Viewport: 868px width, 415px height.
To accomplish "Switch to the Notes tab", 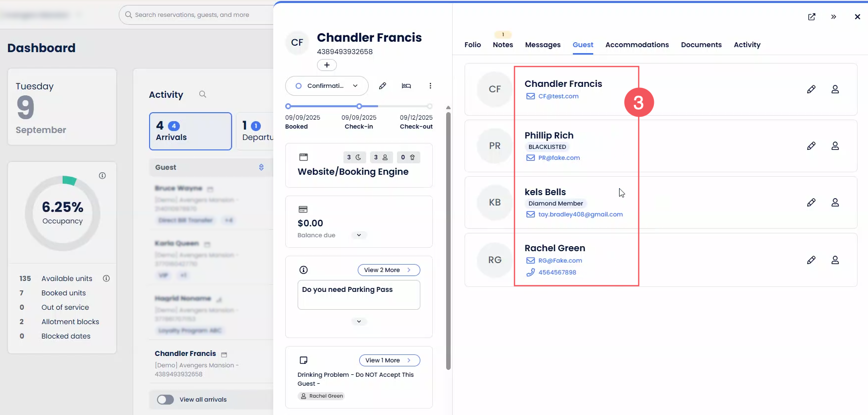I will tap(503, 45).
